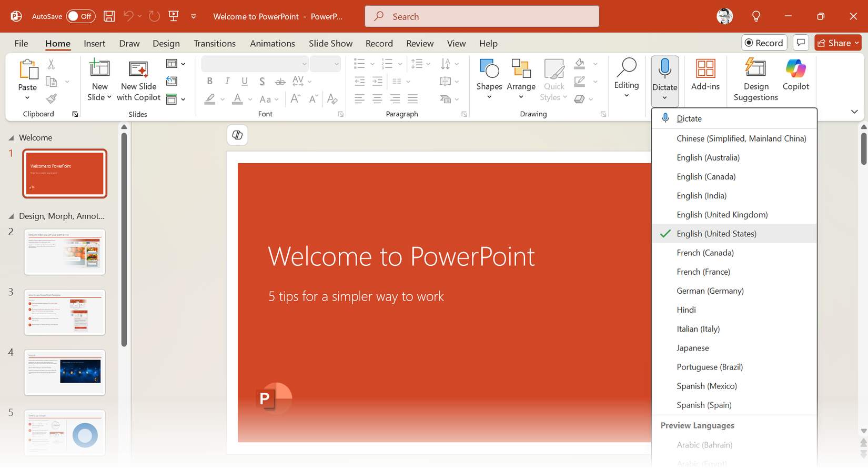Open the File tab

click(x=22, y=43)
